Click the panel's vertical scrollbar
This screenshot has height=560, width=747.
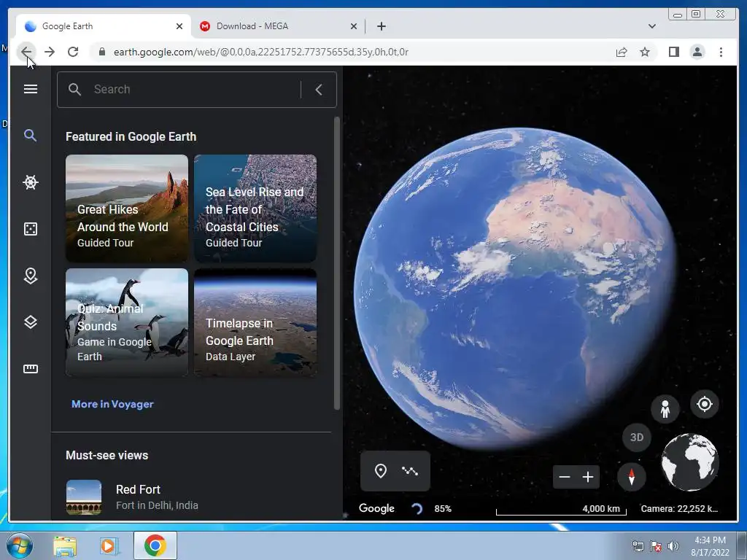point(337,263)
